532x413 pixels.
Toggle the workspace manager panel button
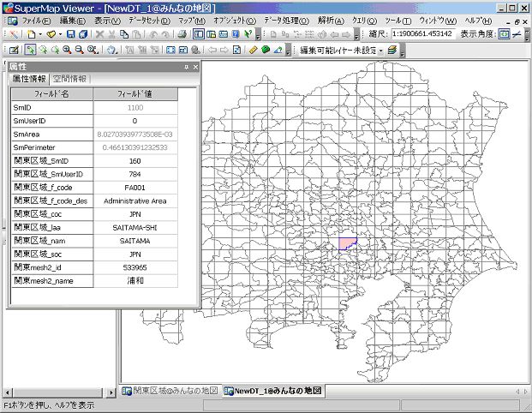pos(198,34)
